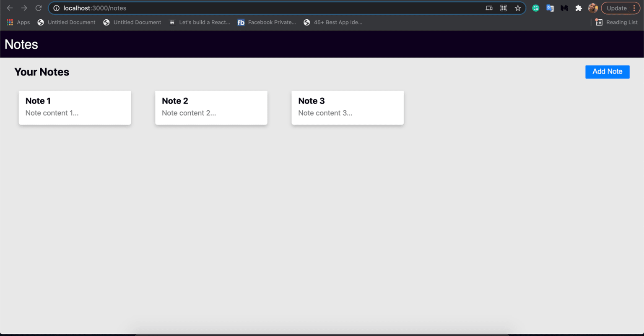Click the Your Notes heading

42,72
